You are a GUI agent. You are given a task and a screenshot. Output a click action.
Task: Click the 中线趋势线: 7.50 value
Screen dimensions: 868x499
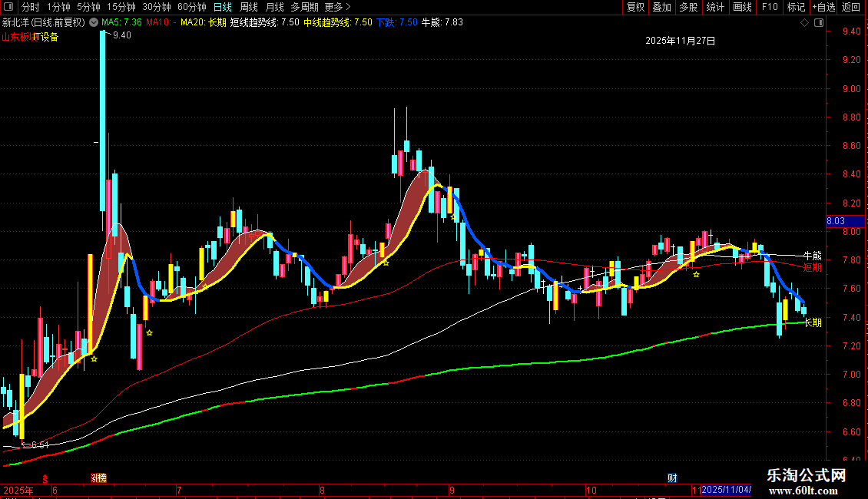(338, 22)
